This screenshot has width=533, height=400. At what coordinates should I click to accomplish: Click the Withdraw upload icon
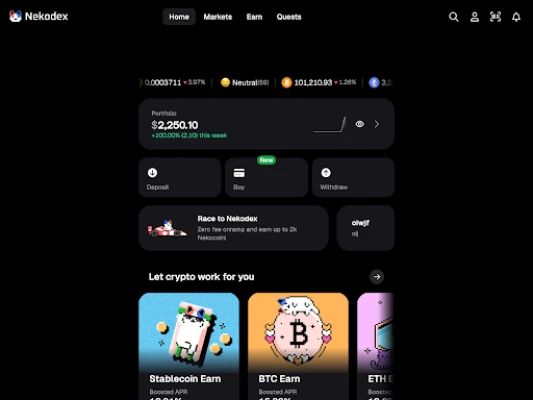click(x=326, y=173)
